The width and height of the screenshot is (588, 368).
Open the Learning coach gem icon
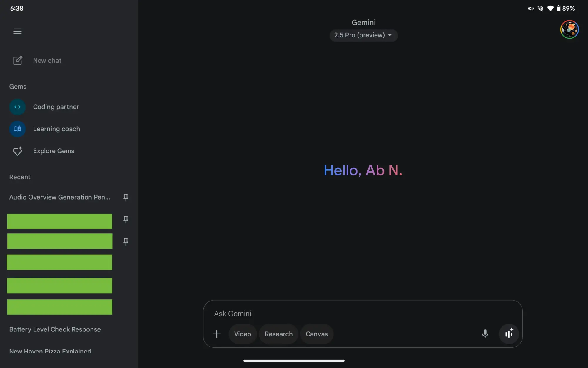coord(17,129)
